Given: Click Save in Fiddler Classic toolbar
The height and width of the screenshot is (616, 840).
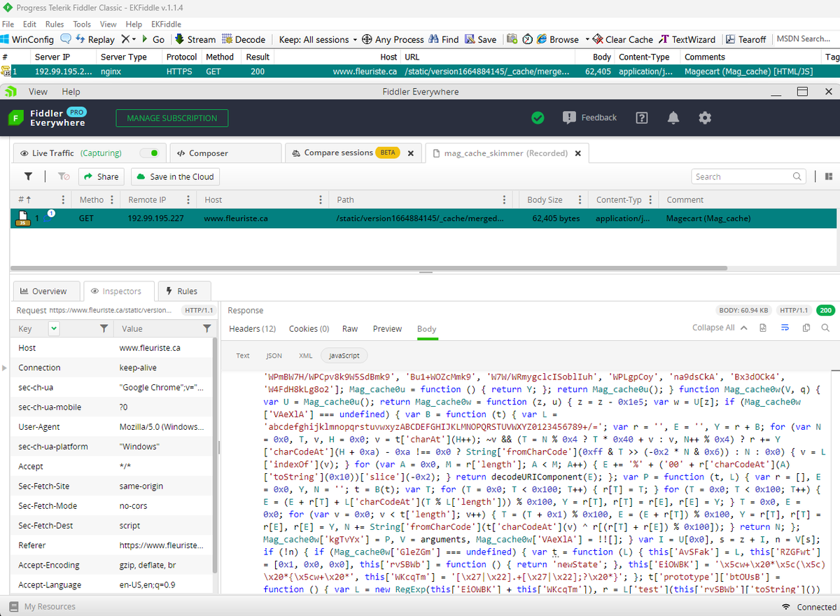Looking at the screenshot, I should pyautogui.click(x=481, y=39).
